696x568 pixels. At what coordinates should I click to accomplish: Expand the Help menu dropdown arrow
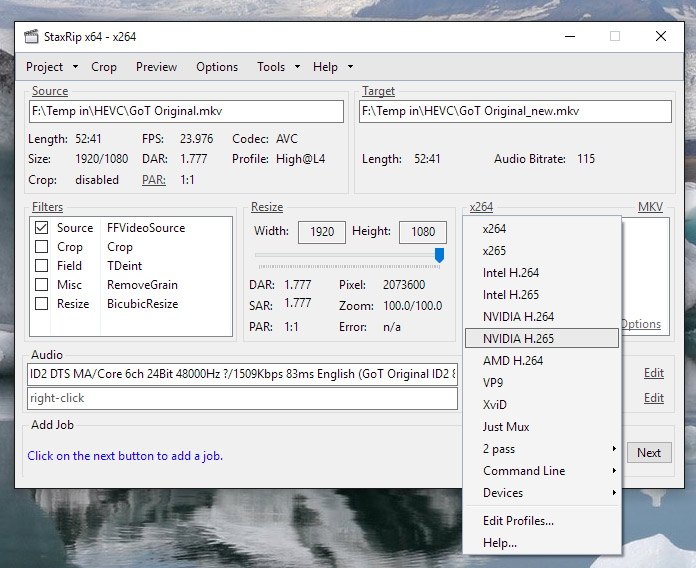(x=350, y=67)
